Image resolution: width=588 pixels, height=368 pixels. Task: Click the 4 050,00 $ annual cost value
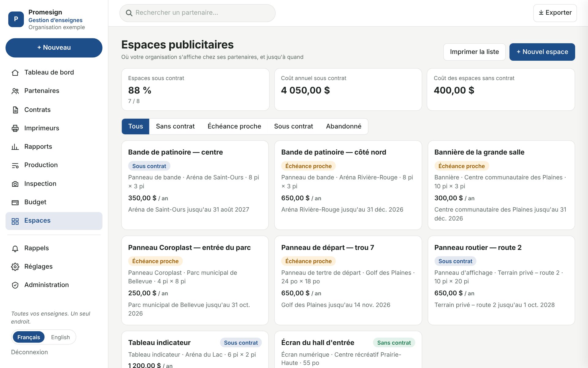tap(305, 90)
